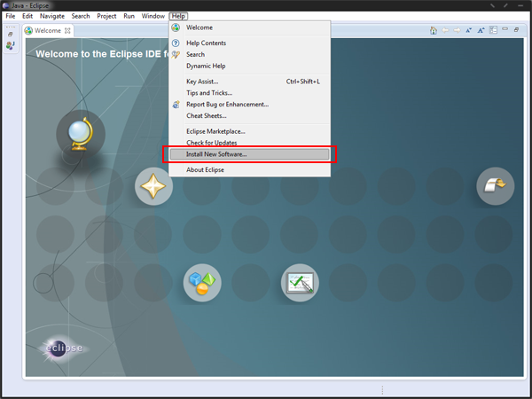Choose Dynamic Help entry
The image size is (532, 399).
[250, 66]
